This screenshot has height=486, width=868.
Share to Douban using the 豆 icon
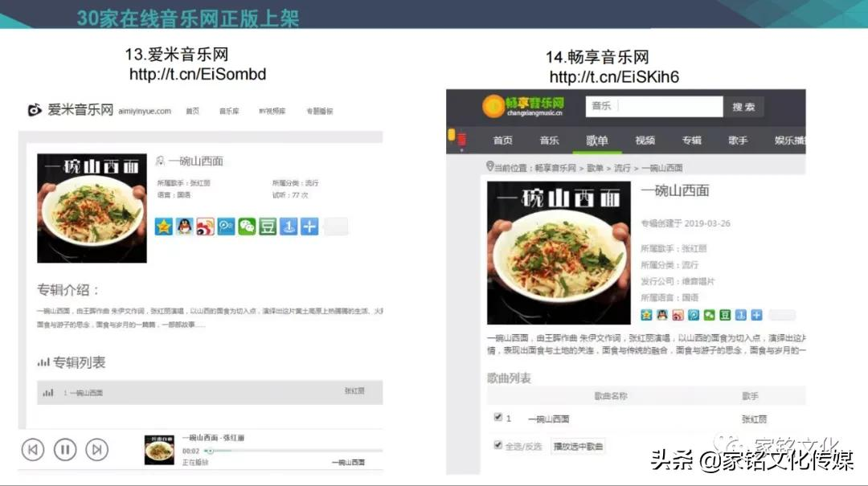pyautogui.click(x=267, y=227)
